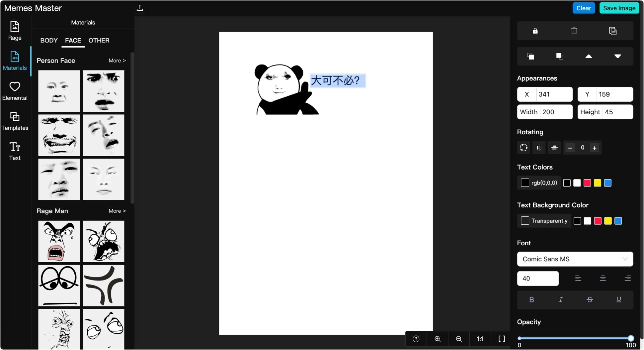
Task: Choose the white text color swatch
Action: tap(577, 183)
